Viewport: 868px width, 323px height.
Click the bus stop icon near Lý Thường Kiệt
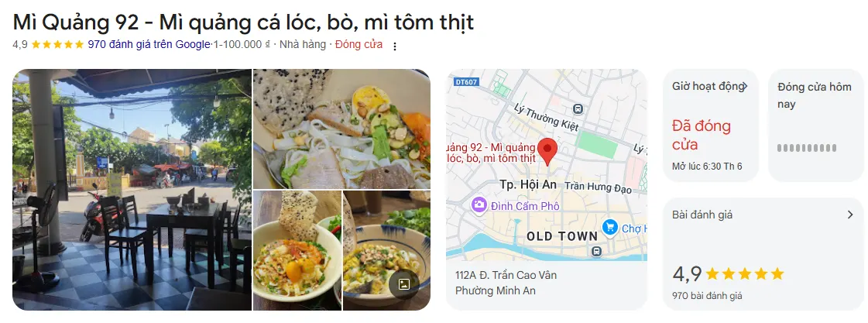pyautogui.click(x=578, y=108)
